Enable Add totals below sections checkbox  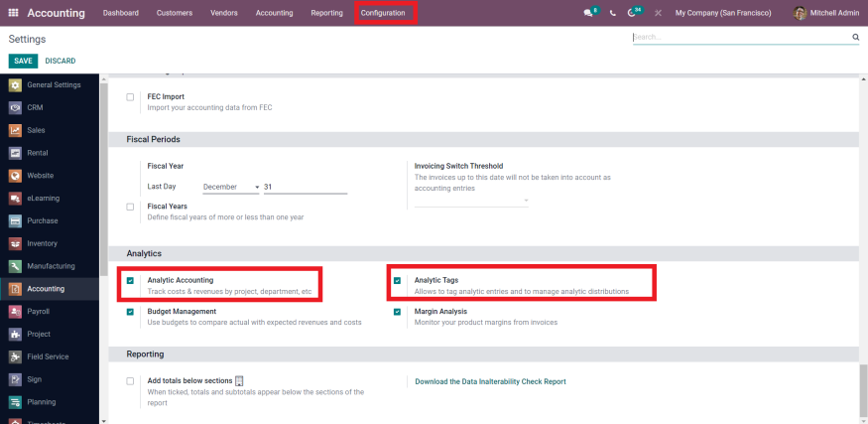point(130,381)
